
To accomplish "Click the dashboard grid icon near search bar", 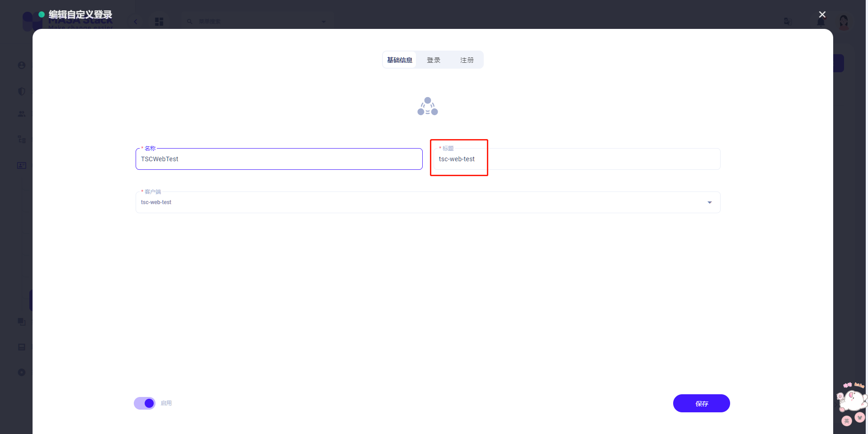I will point(159,21).
